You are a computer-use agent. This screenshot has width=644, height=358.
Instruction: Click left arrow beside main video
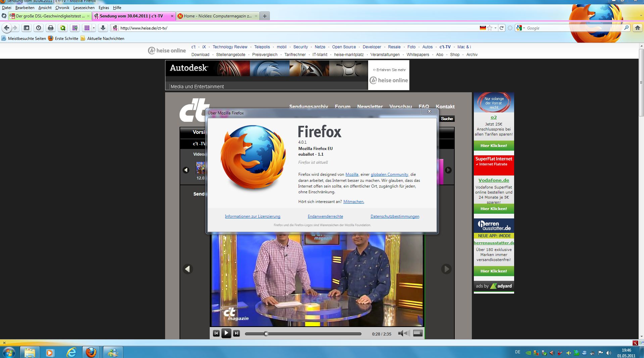coord(188,269)
